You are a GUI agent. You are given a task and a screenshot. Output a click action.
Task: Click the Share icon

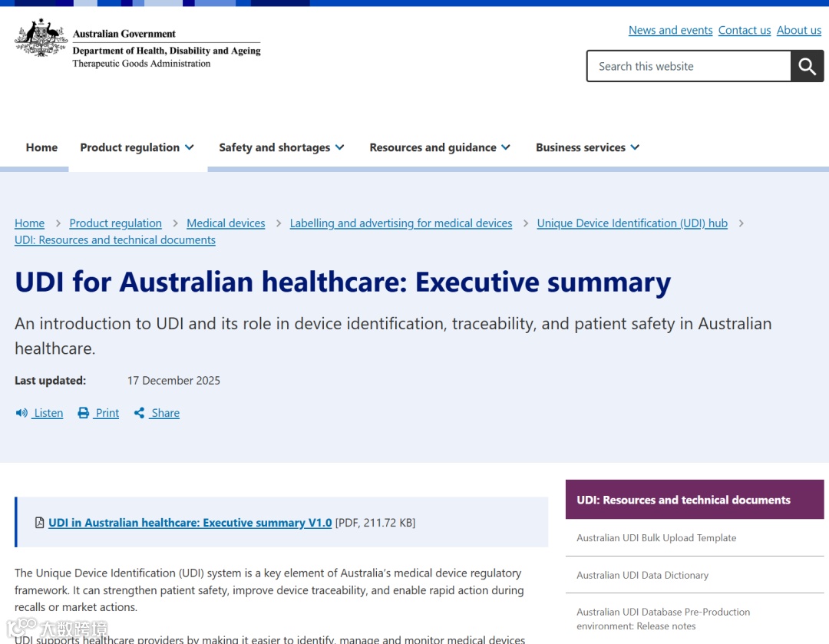pos(139,413)
